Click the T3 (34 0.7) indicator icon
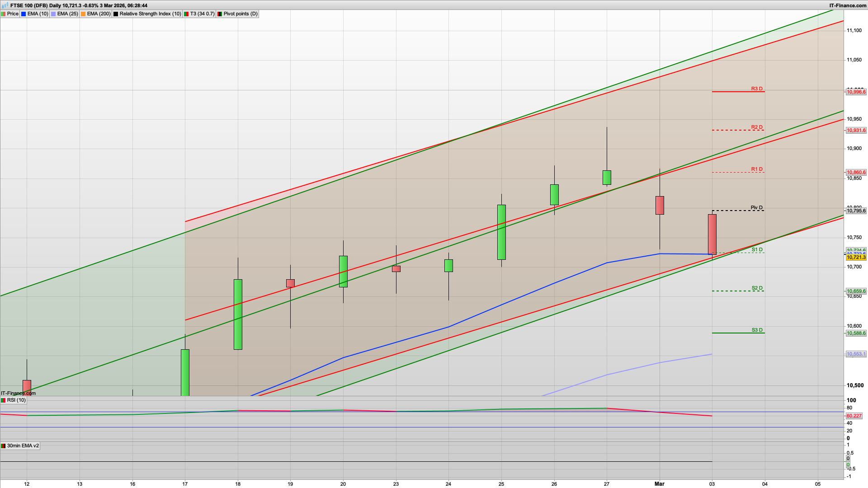 pos(187,14)
